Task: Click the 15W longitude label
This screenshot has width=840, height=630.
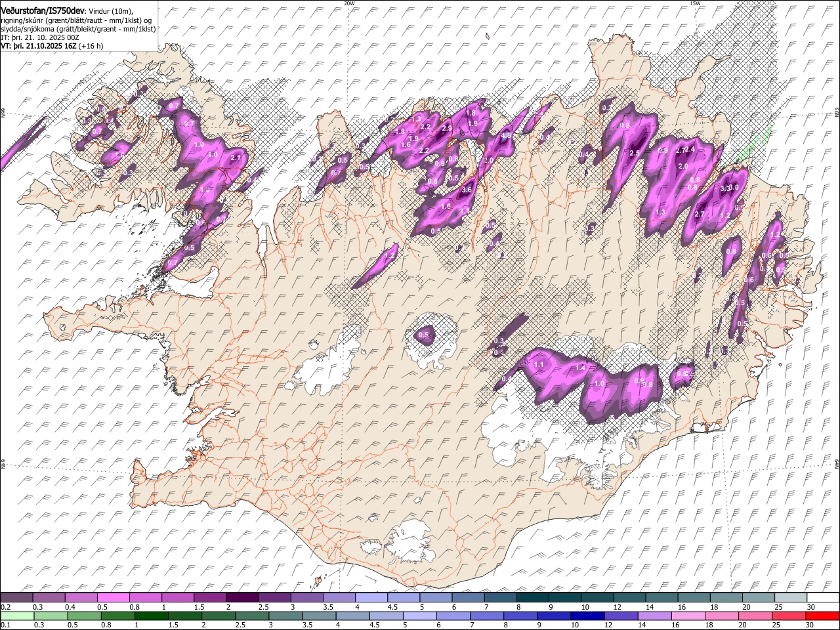Action: [x=696, y=3]
